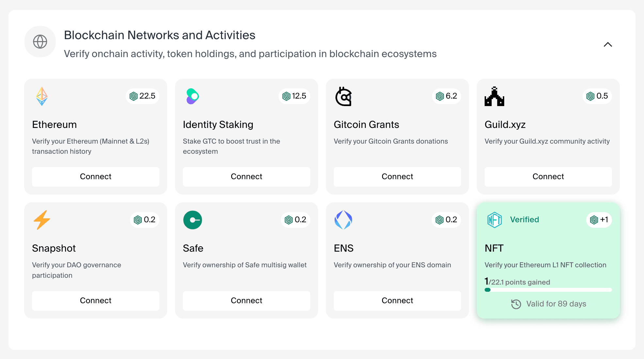Click the Safe card title
Screen dimensions: 644x359
[193, 248]
